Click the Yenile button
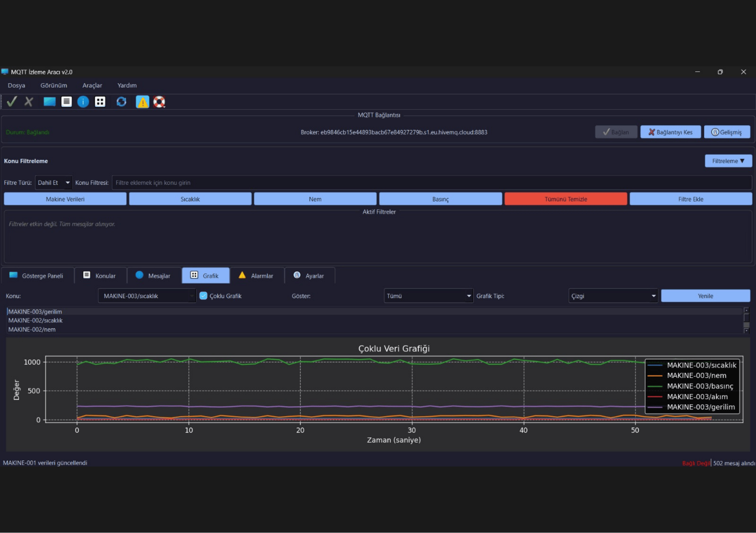 point(706,296)
